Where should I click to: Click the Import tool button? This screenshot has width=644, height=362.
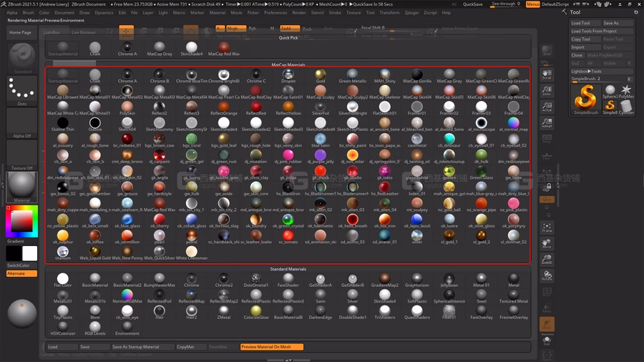point(585,47)
